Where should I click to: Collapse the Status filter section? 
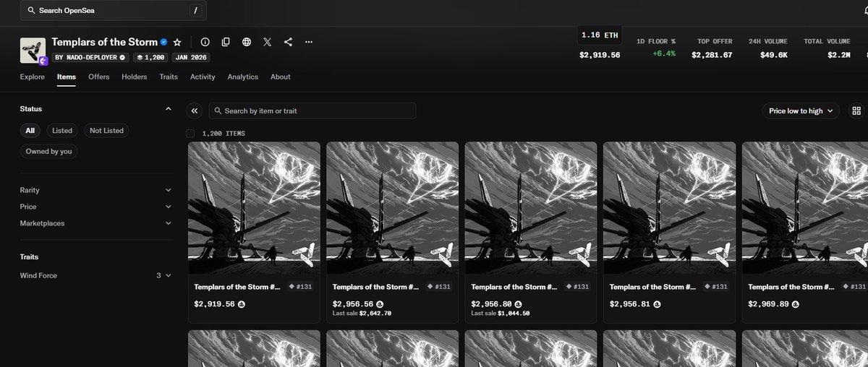169,109
